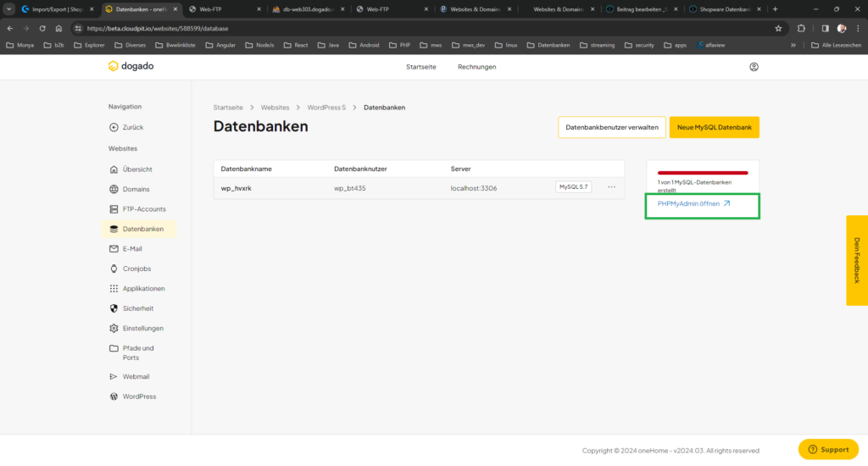
Task: Open the three-dot menu for wp_hvxrk
Action: coord(611,187)
